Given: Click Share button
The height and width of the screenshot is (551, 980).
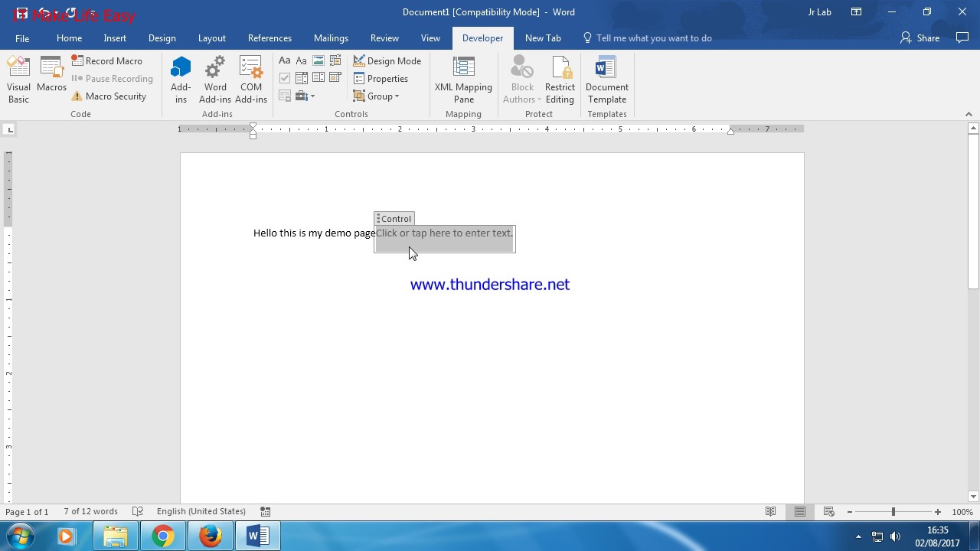Looking at the screenshot, I should coord(920,38).
